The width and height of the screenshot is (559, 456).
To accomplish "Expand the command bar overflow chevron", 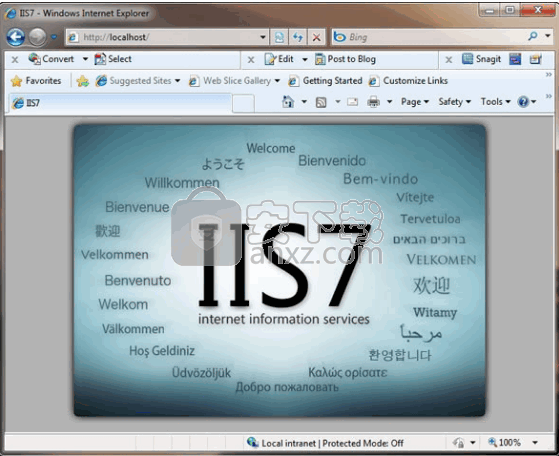I will [549, 96].
